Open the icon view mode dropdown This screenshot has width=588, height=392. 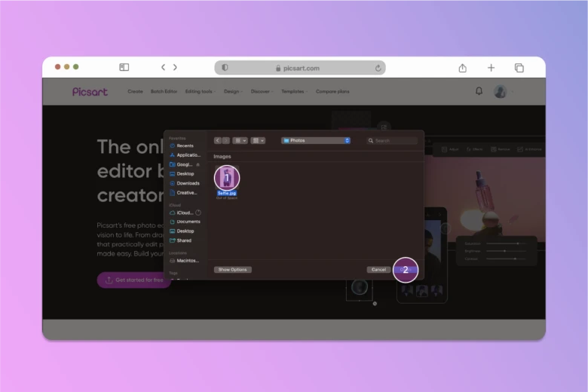coord(240,140)
